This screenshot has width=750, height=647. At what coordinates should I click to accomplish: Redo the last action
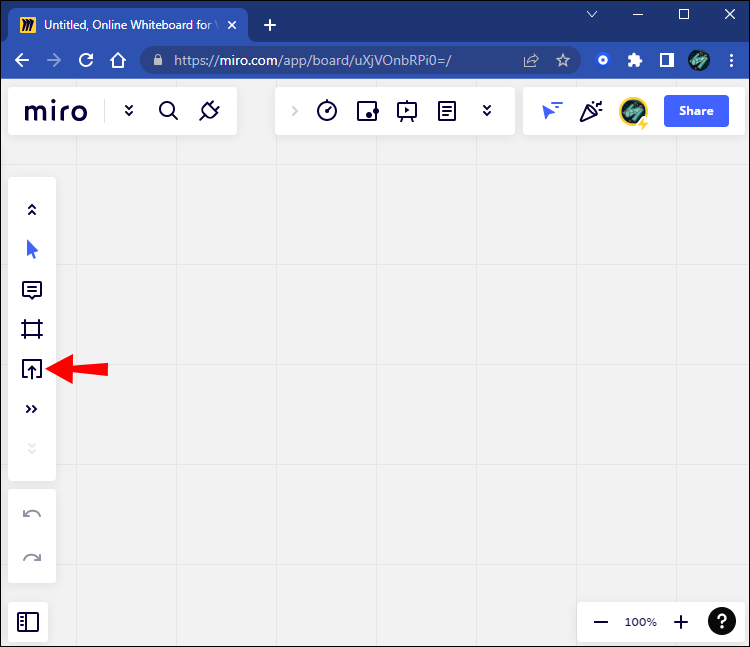pos(32,557)
